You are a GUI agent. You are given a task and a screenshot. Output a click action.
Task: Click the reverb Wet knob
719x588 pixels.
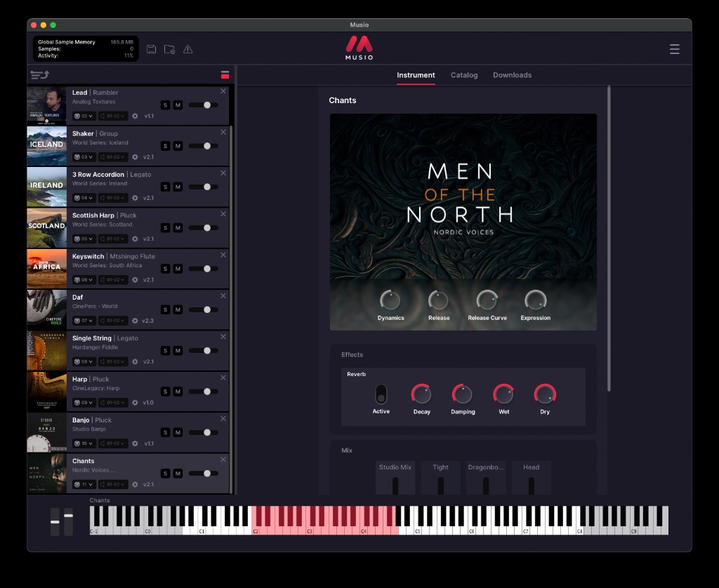click(503, 394)
